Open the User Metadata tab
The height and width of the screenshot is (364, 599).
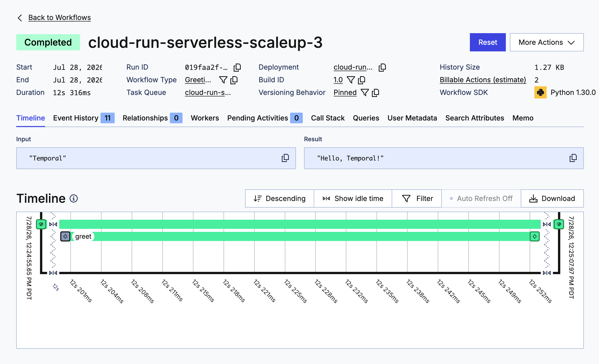pos(412,118)
